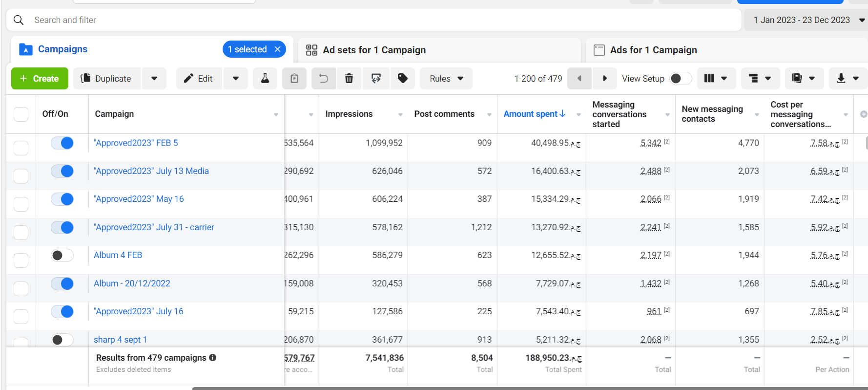Click the Ads window icon
Image resolution: width=868 pixels, height=390 pixels.
point(599,50)
